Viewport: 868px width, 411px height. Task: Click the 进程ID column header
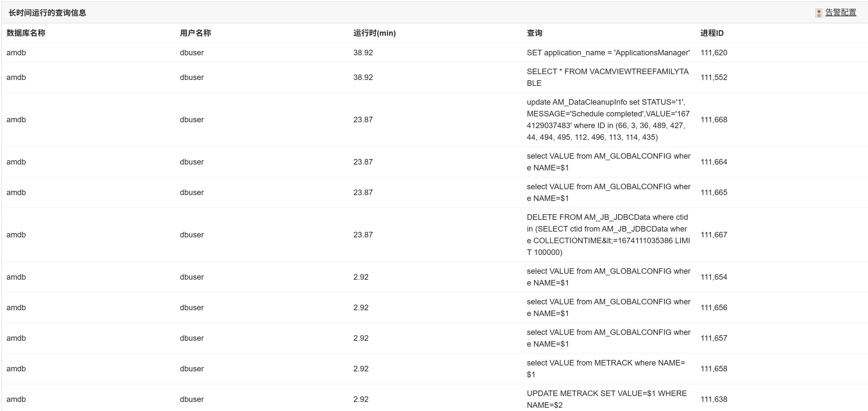point(712,33)
